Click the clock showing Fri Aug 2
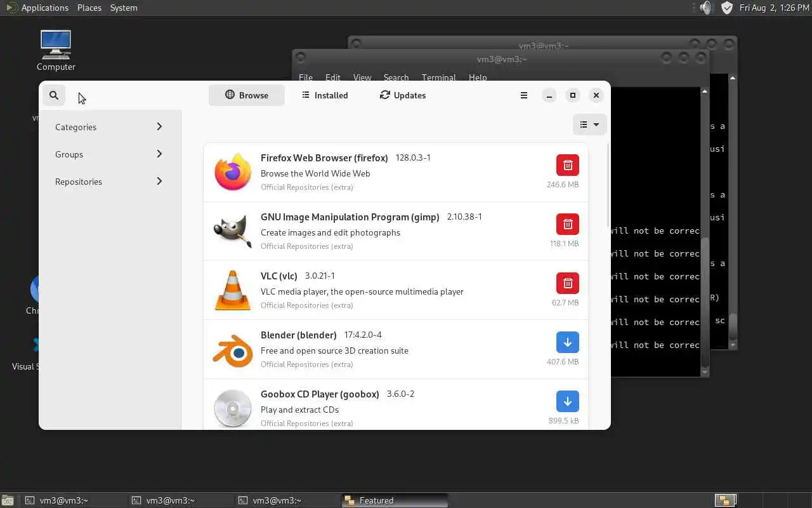The height and width of the screenshot is (508, 812). pos(773,8)
